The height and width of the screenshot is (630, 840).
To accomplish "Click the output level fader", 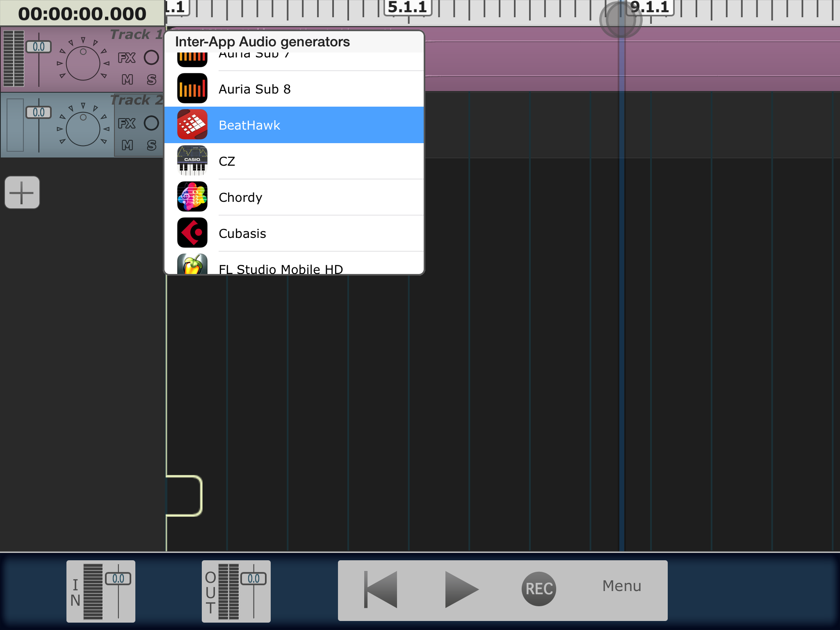I will coord(253,579).
